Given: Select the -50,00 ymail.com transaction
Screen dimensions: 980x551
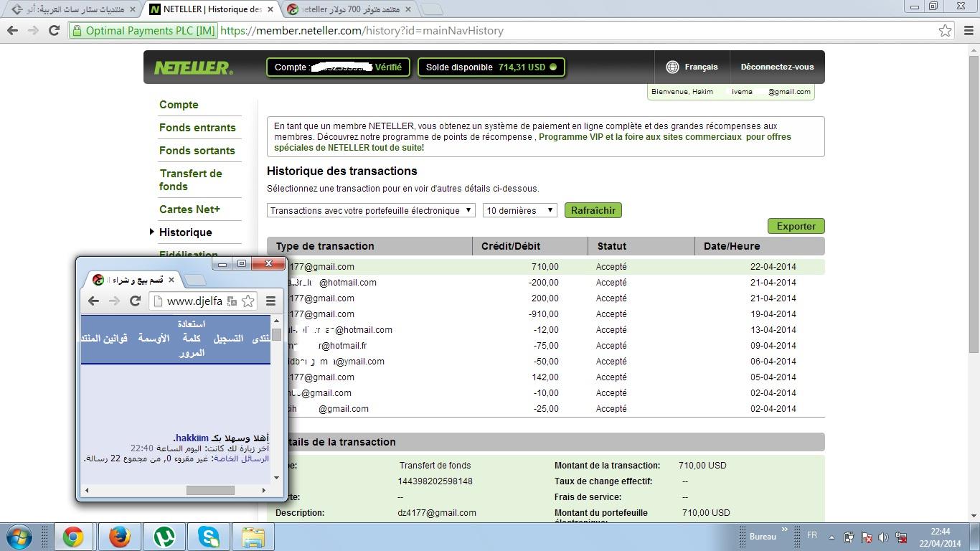Looking at the screenshot, I should (546, 361).
